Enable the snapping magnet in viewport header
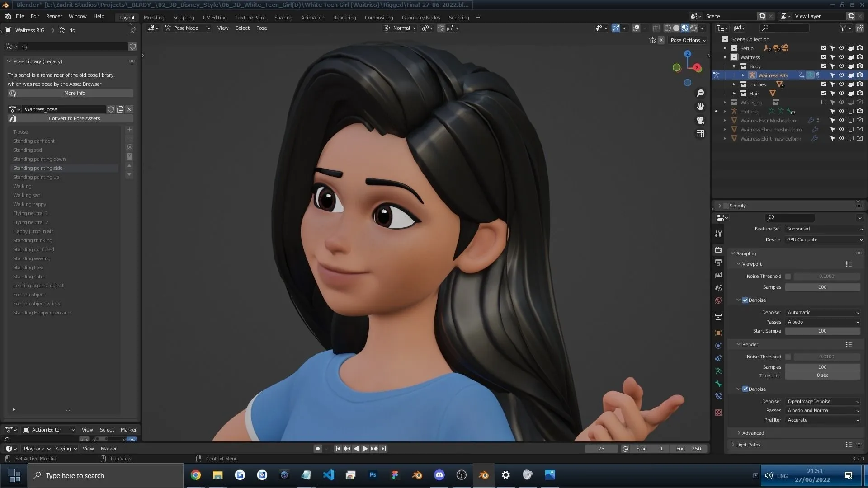868x488 pixels. pos(440,28)
